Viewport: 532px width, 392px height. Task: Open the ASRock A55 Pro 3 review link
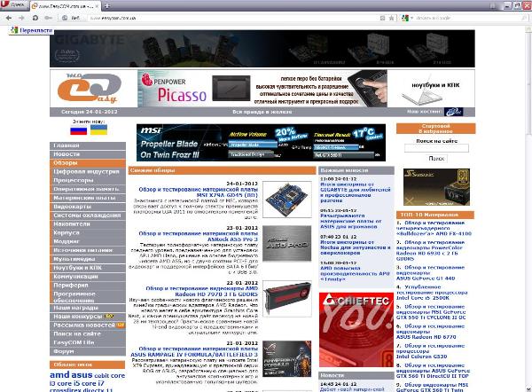point(199,236)
